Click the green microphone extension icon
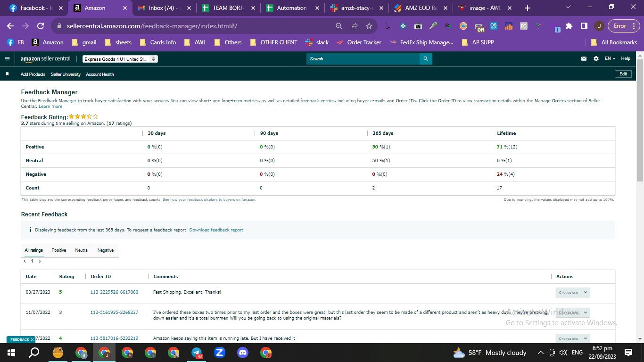Viewport: 644px width, 362px height. point(433,26)
